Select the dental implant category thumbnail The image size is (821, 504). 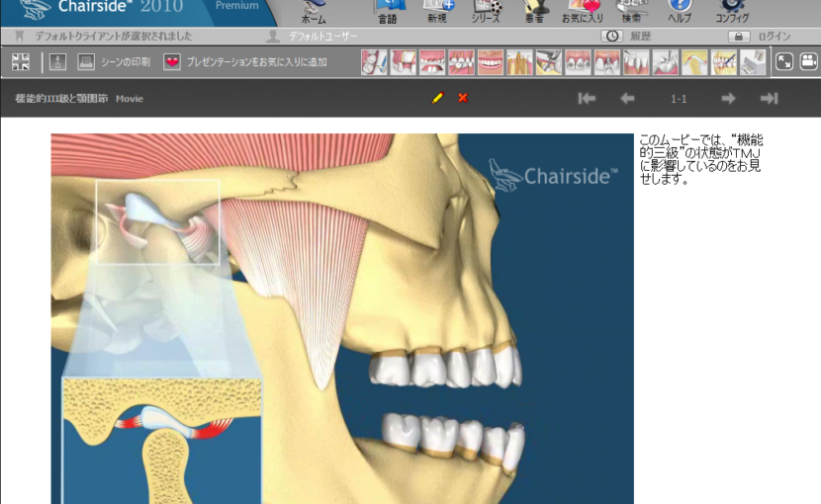[x=607, y=62]
